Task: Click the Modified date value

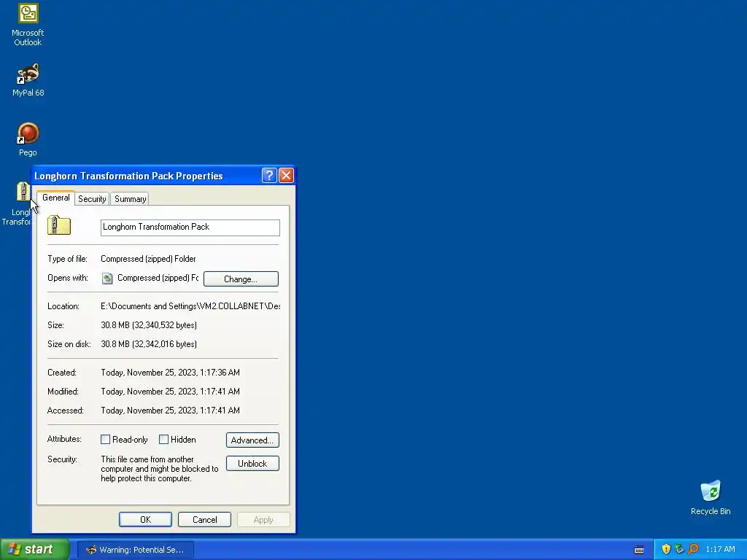Action: [x=170, y=392]
